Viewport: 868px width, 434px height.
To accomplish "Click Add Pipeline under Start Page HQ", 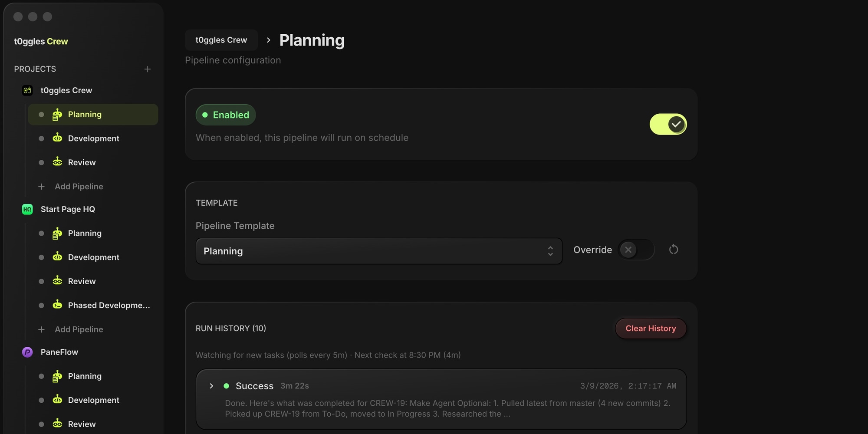I will pos(79,329).
